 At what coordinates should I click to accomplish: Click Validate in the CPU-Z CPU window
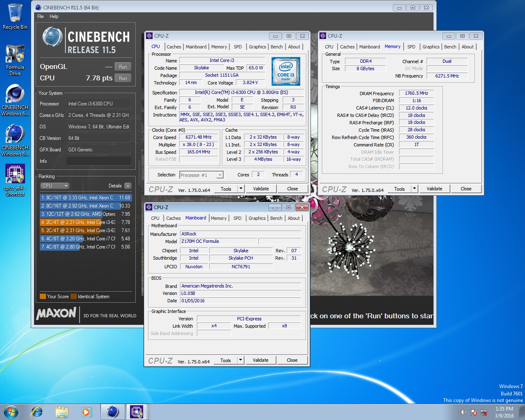(261, 189)
